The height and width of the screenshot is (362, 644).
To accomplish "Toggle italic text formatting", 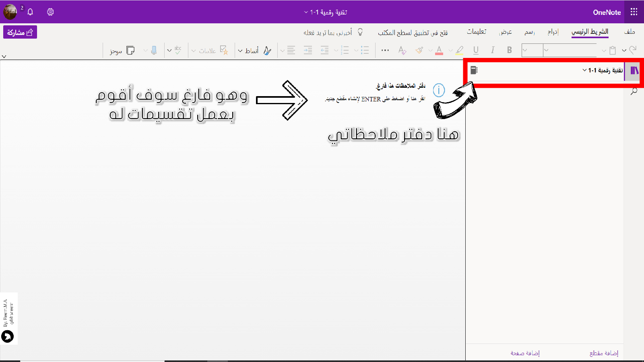I will point(493,50).
